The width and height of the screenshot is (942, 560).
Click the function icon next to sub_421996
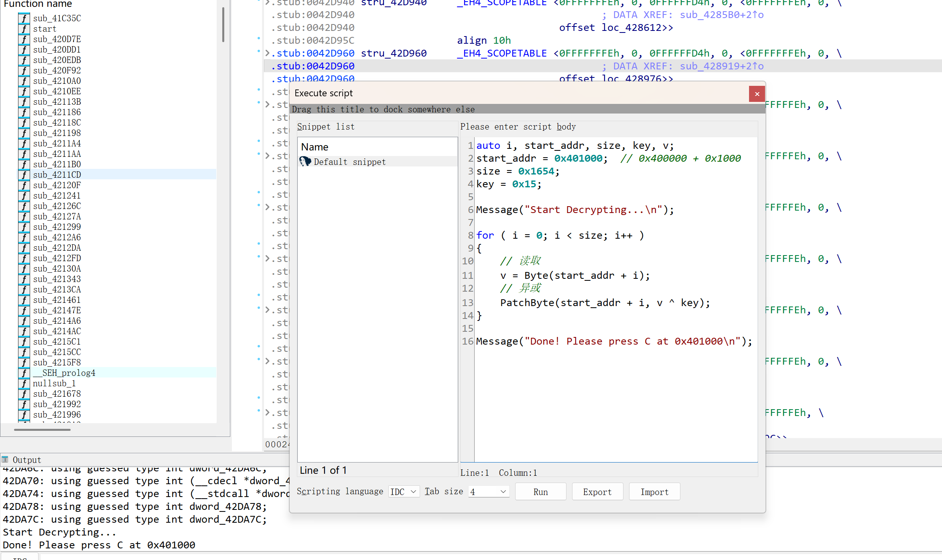[24, 415]
